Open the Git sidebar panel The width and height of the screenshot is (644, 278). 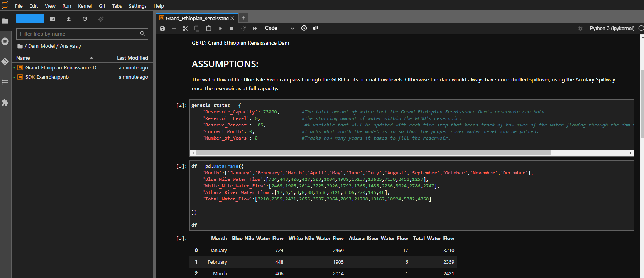(x=5, y=62)
